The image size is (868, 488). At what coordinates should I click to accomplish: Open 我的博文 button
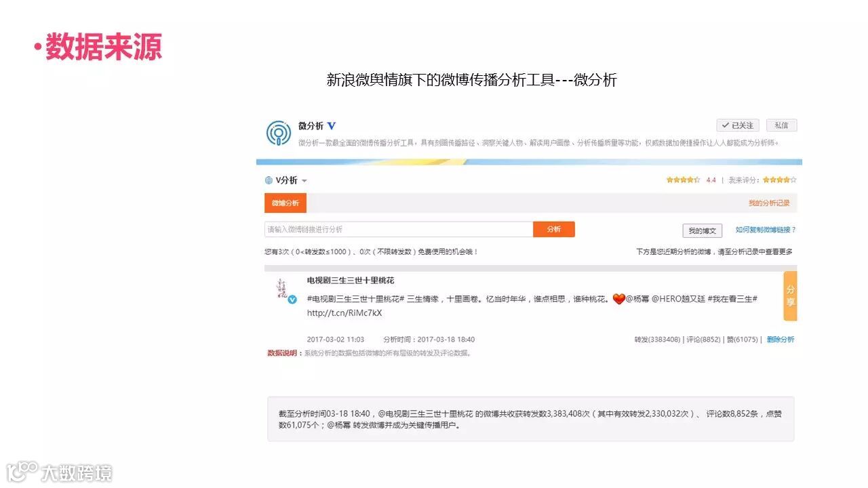point(702,231)
